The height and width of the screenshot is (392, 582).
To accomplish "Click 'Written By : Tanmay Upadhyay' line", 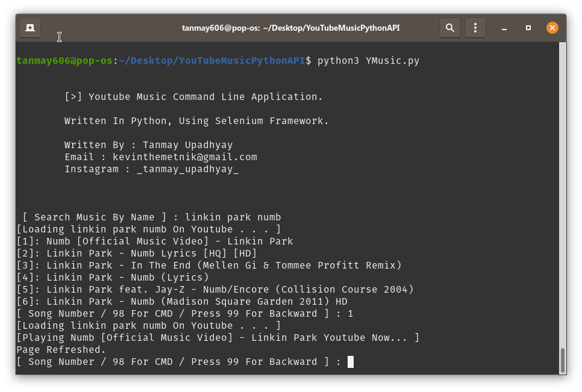I will (148, 145).
